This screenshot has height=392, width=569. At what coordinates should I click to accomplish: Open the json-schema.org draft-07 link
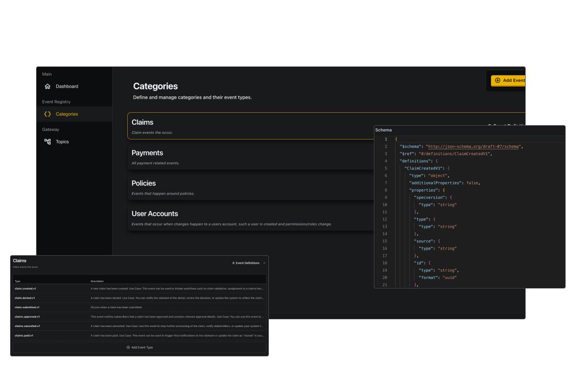(473, 146)
